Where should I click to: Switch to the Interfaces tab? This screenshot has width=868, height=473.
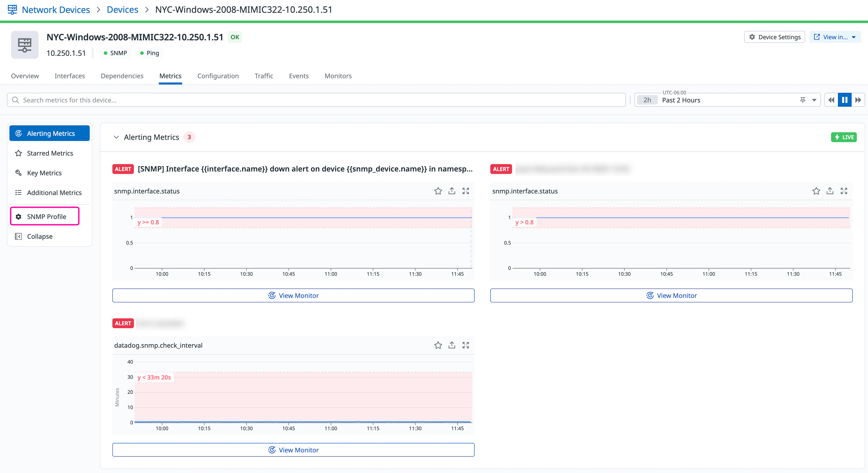point(69,76)
